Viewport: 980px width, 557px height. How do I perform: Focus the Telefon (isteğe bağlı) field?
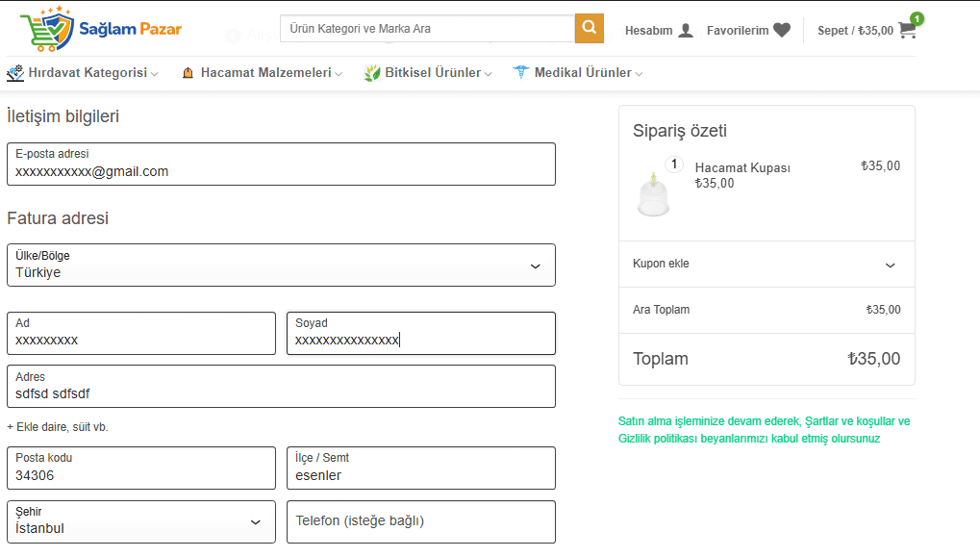420,521
